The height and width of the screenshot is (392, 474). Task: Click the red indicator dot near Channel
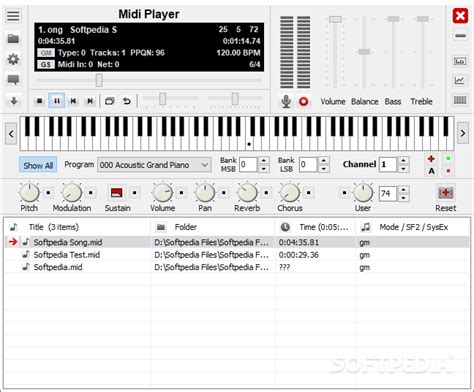pos(448,171)
